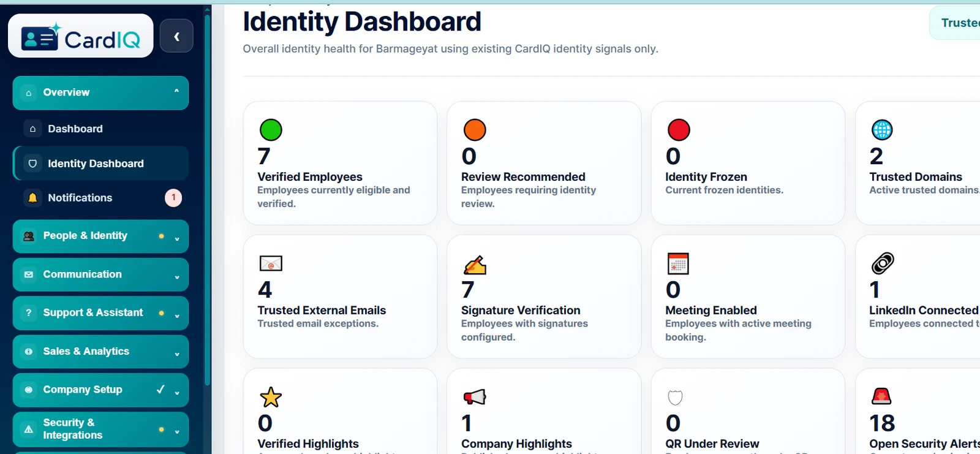Click the green circle on Verified Employees card
Image resolution: width=980 pixels, height=454 pixels.
click(x=271, y=130)
